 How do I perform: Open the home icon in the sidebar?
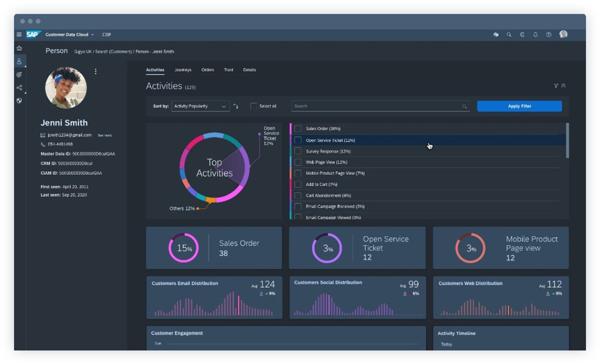pos(19,48)
